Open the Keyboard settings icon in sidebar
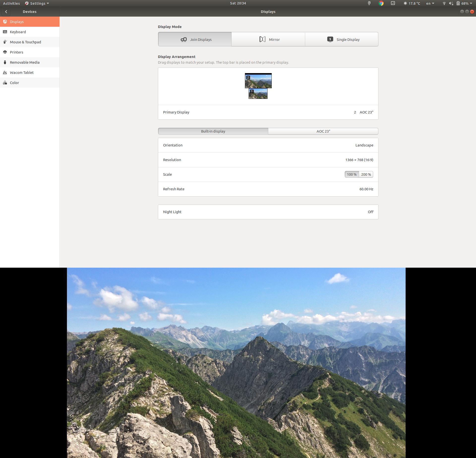This screenshot has width=476, height=458. [x=5, y=32]
